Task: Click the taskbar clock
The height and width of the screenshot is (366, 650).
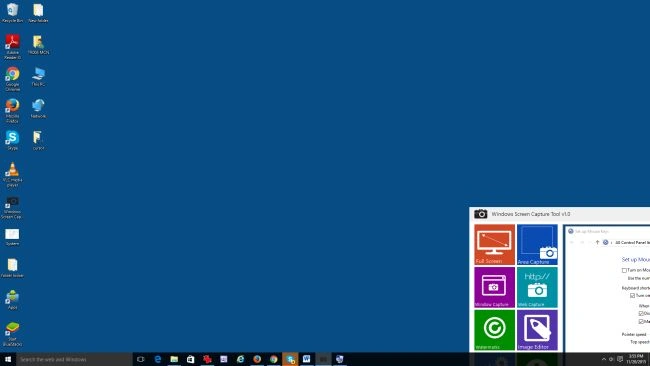Action: (636, 359)
